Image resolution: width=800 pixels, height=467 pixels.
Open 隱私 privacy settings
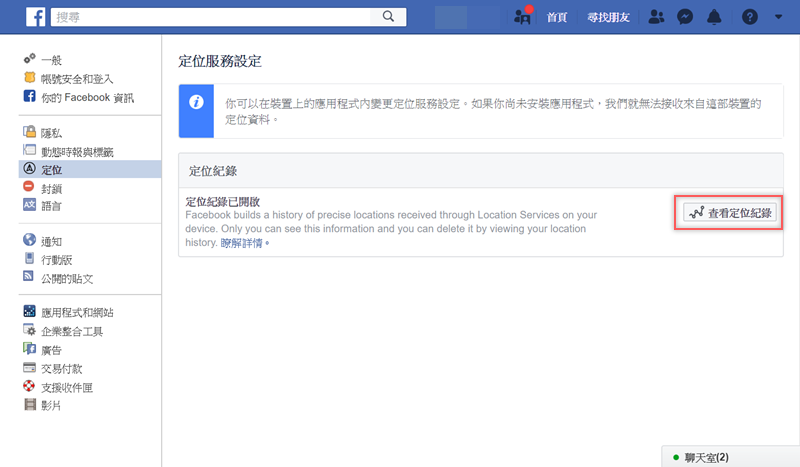(x=52, y=133)
